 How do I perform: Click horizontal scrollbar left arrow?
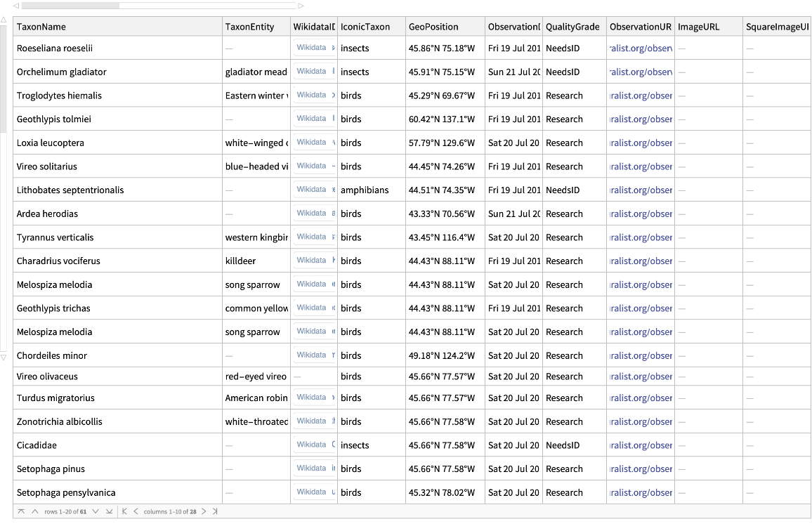pos(15,6)
